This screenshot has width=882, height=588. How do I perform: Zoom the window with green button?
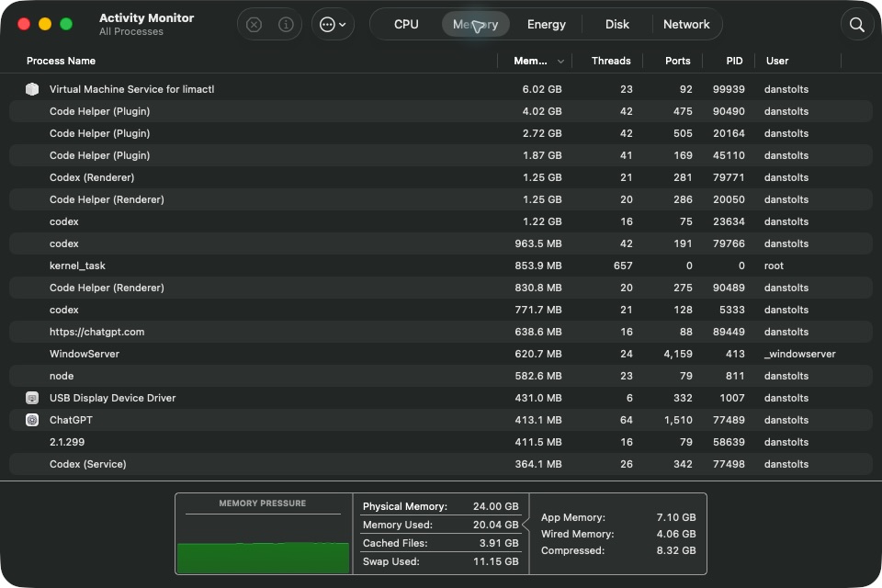pyautogui.click(x=66, y=24)
